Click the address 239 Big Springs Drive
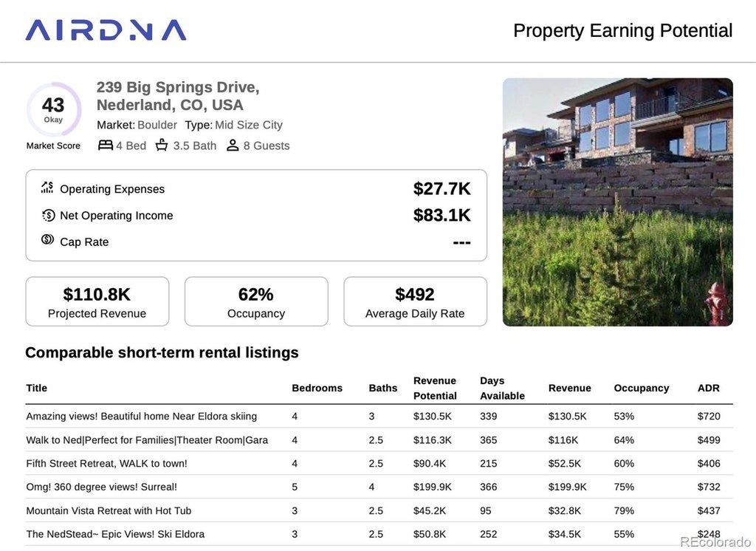The image size is (756, 551). click(x=178, y=87)
